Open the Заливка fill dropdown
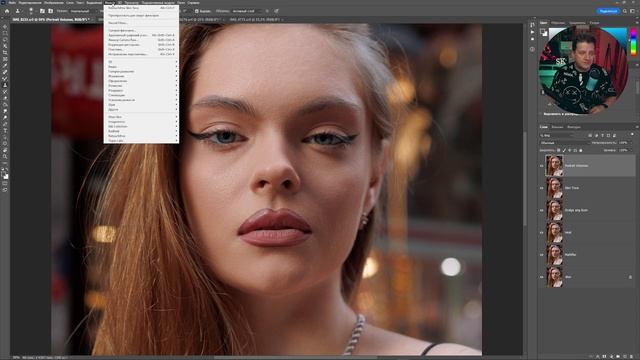Image resolution: width=640 pixels, height=360 pixels. coord(624,150)
